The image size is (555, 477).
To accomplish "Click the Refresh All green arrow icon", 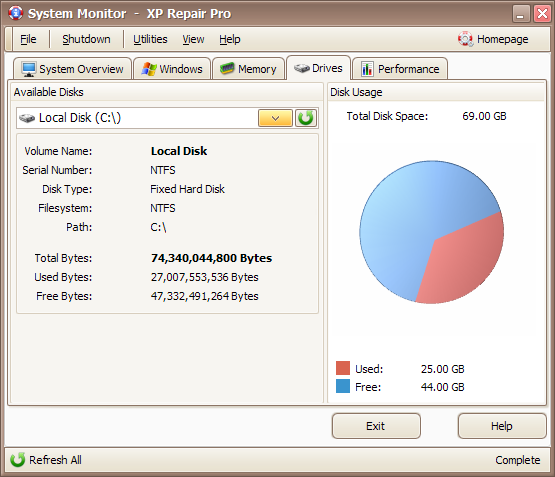I will pyautogui.click(x=17, y=460).
